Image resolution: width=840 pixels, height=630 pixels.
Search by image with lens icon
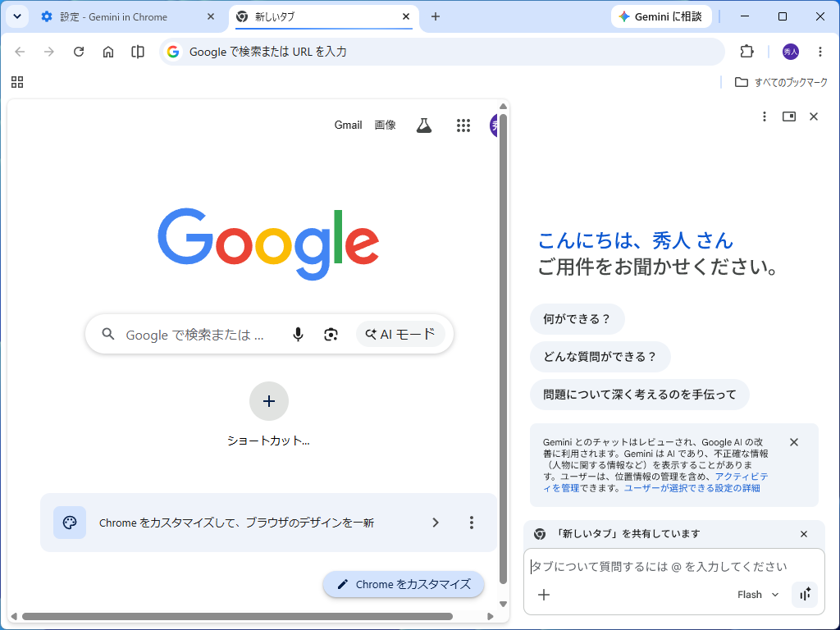(331, 335)
